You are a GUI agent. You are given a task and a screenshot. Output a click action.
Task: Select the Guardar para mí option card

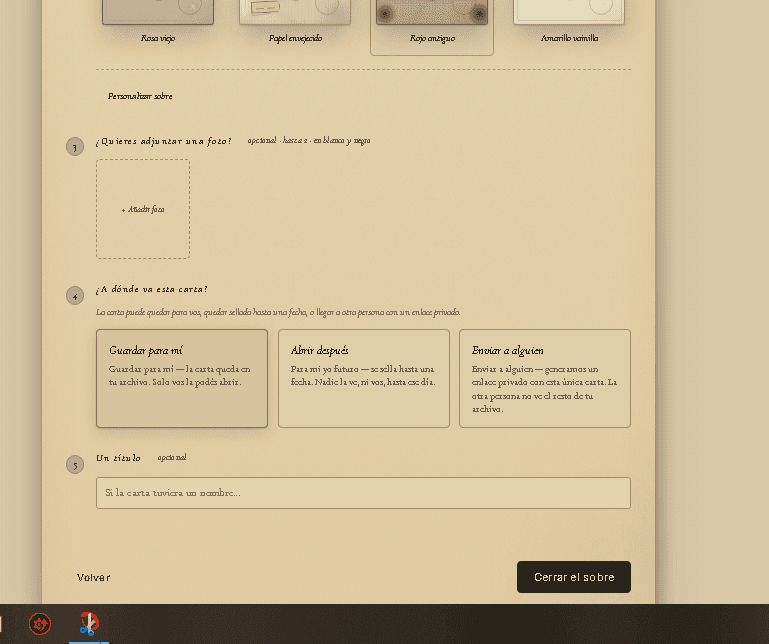point(182,378)
